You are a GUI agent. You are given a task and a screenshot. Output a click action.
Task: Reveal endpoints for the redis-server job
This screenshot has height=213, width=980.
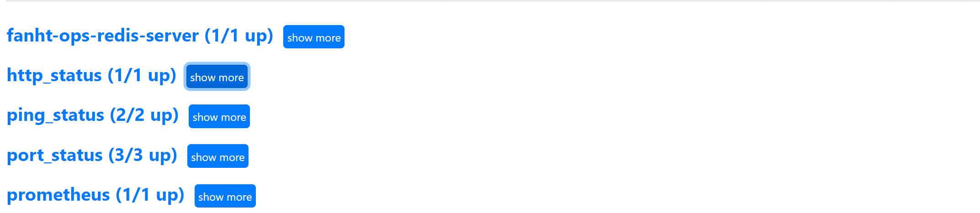[313, 37]
